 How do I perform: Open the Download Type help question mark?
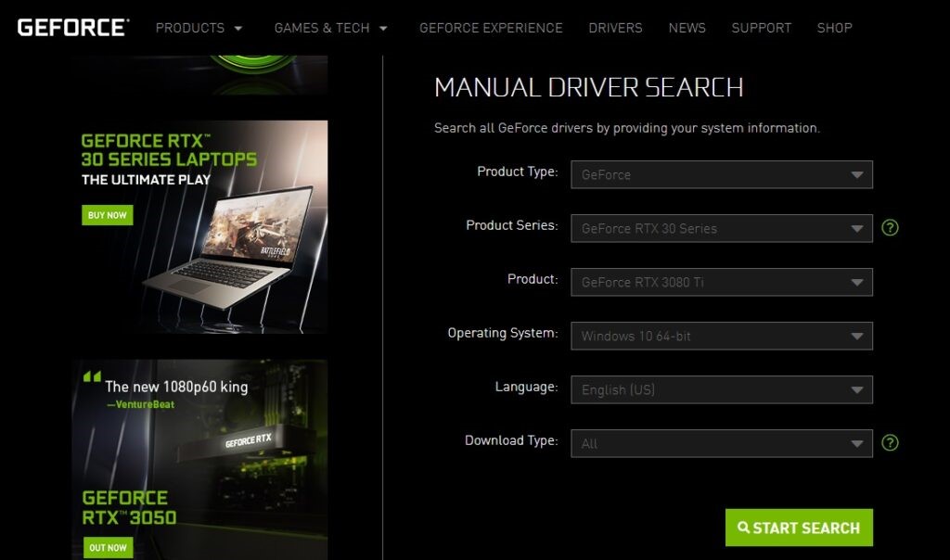tap(888, 443)
